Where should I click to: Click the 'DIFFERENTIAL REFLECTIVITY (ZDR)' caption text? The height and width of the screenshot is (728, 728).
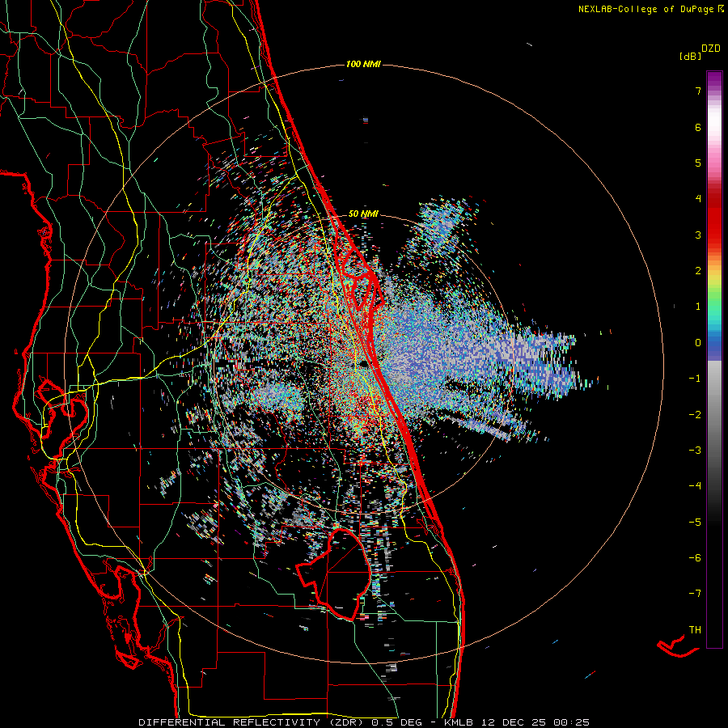(x=252, y=722)
